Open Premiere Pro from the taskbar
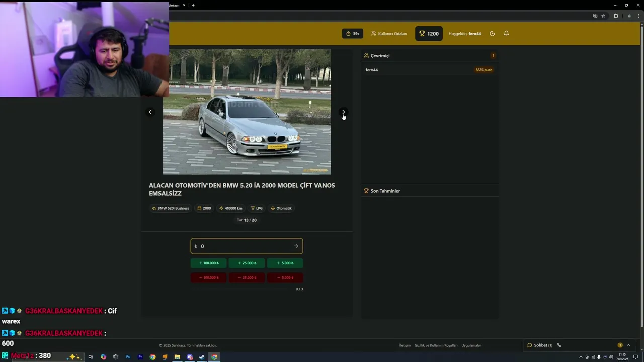 [x=140, y=357]
